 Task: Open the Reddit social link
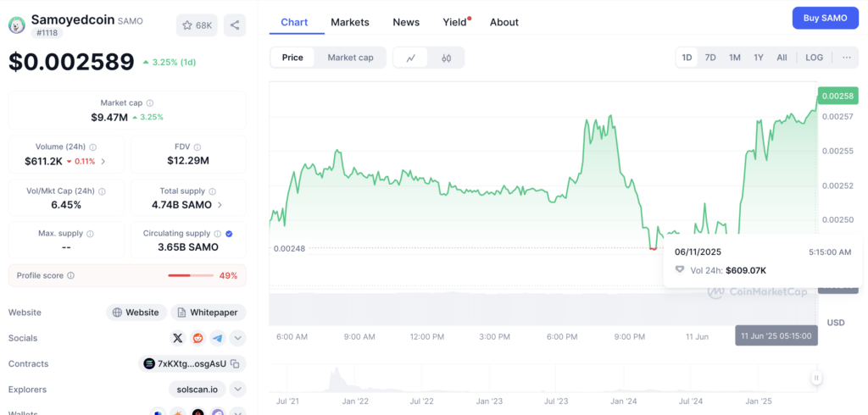point(198,338)
